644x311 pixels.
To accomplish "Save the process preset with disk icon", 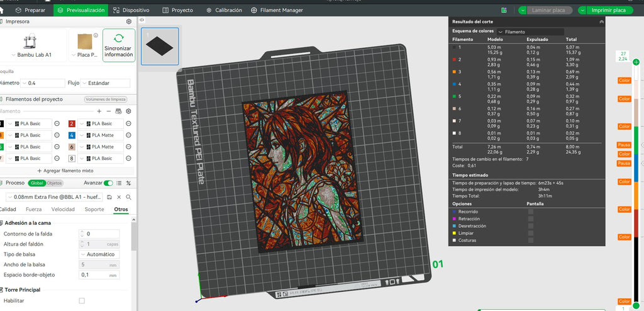I will (x=109, y=197).
